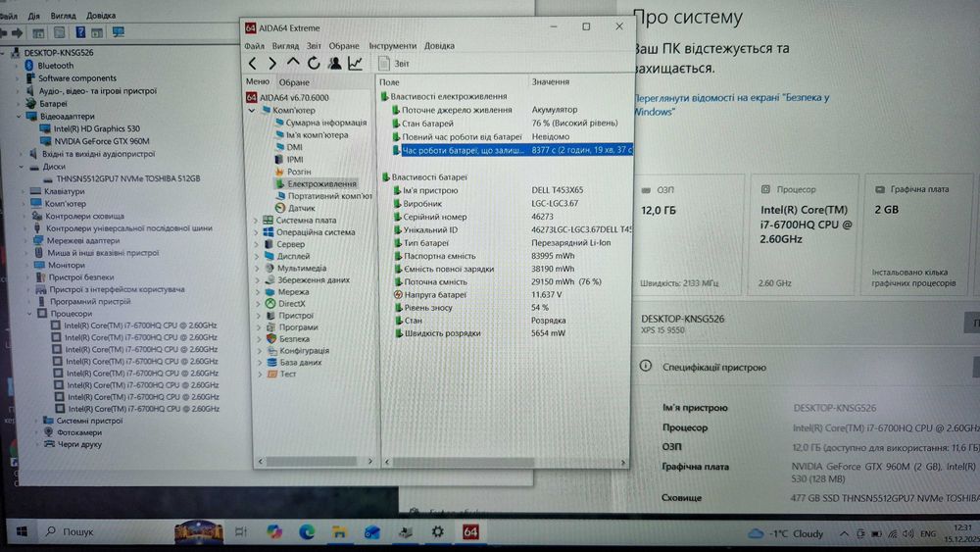Open File Explorer from the taskbar
The height and width of the screenshot is (552, 980).
pyautogui.click(x=339, y=532)
